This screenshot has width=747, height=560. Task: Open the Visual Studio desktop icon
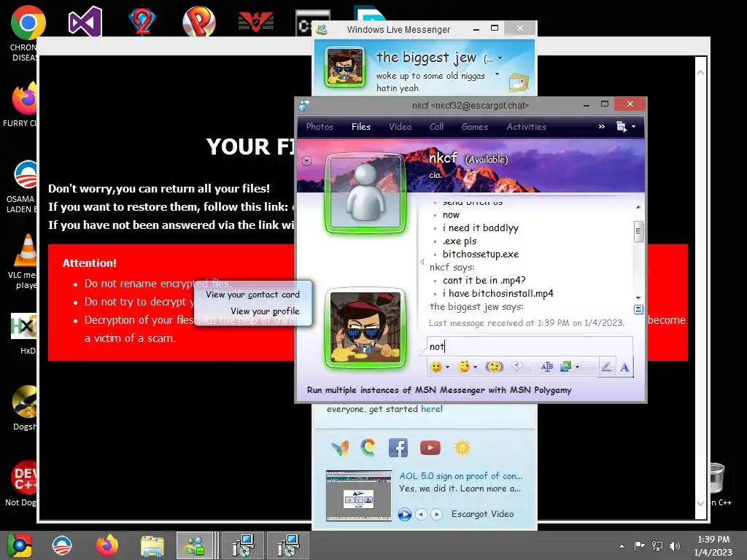point(85,21)
